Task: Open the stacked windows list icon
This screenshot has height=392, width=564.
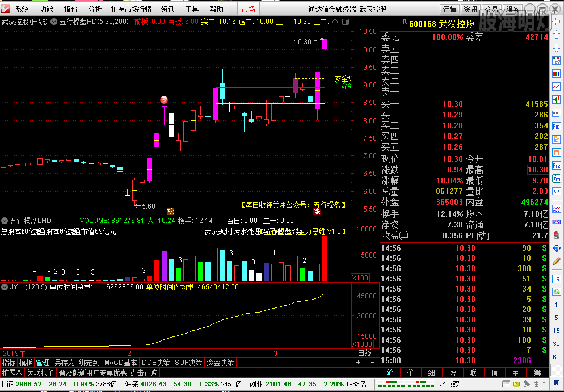Action: click(557, 113)
